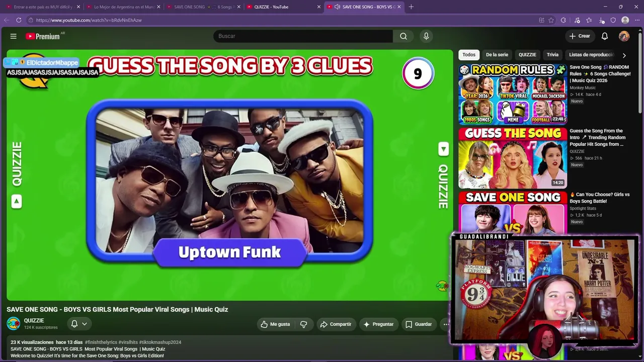Open the 'GUESS THE SONG' video thumbnail
This screenshot has width=644, height=362.
(513, 158)
